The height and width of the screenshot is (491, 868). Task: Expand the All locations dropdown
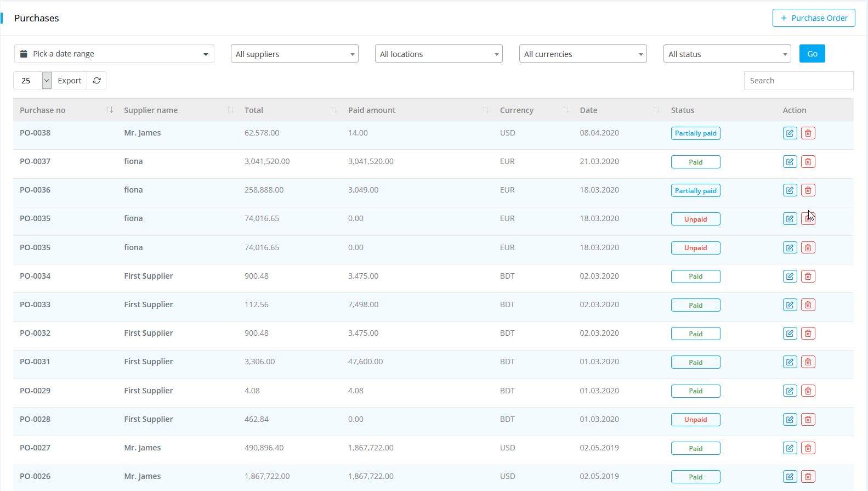439,54
